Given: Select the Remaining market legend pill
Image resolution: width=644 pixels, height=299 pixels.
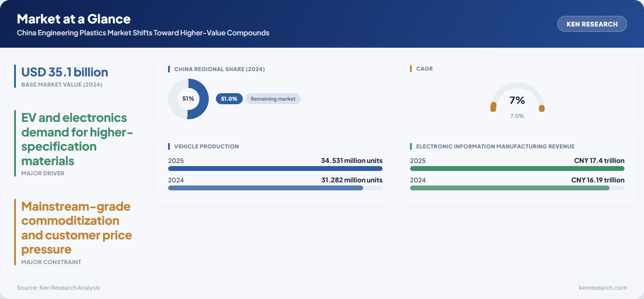Looking at the screenshot, I should pyautogui.click(x=273, y=99).
